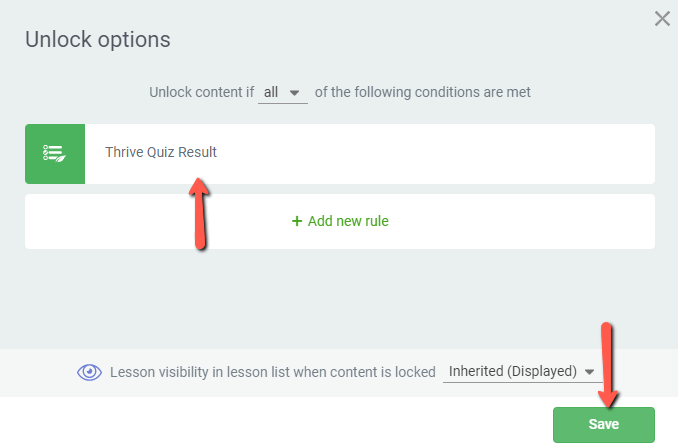Save the unlock options
The width and height of the screenshot is (678, 448).
click(x=604, y=424)
